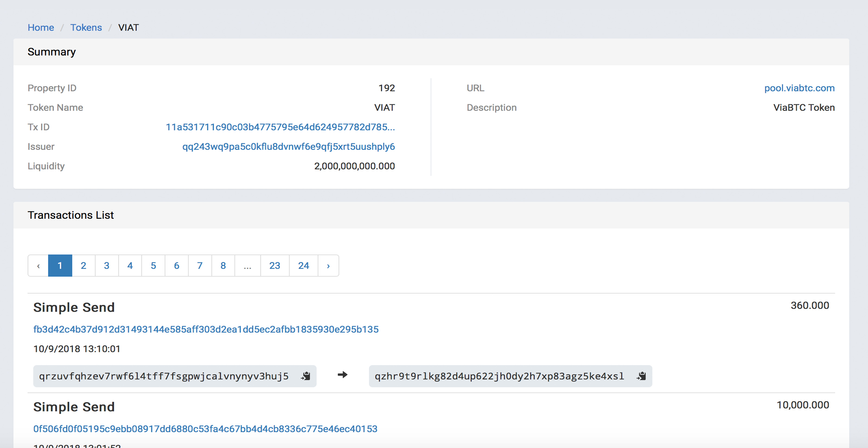Select pagination page 2
Image resolution: width=868 pixels, height=448 pixels.
tap(84, 266)
